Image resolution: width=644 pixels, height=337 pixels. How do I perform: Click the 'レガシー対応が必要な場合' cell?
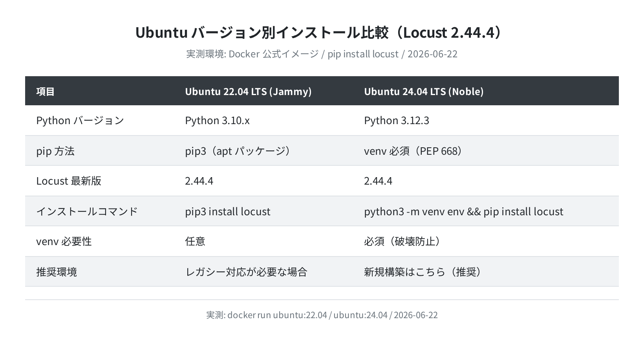(246, 272)
